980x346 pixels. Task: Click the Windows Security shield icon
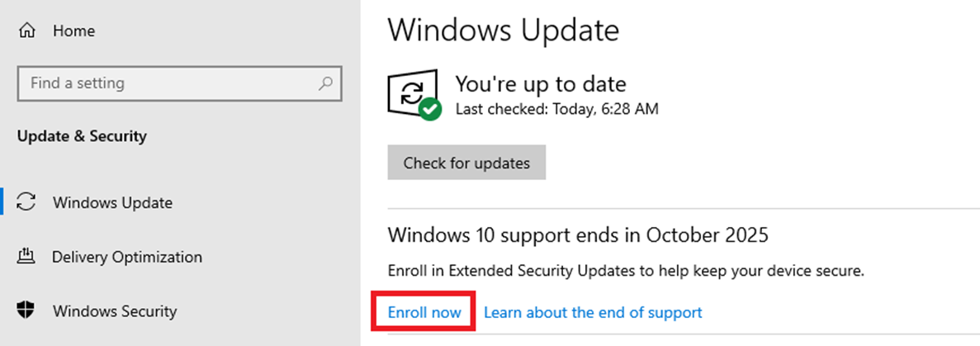point(27,311)
